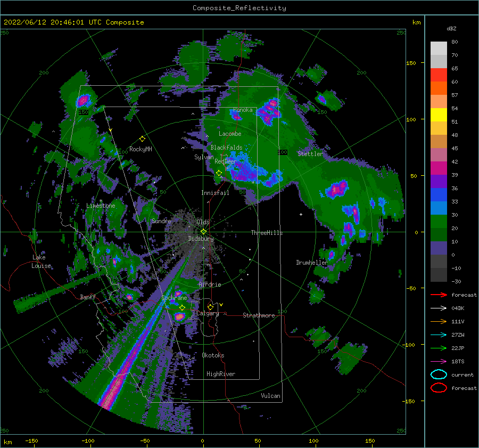Click the Olds city label

click(x=203, y=222)
